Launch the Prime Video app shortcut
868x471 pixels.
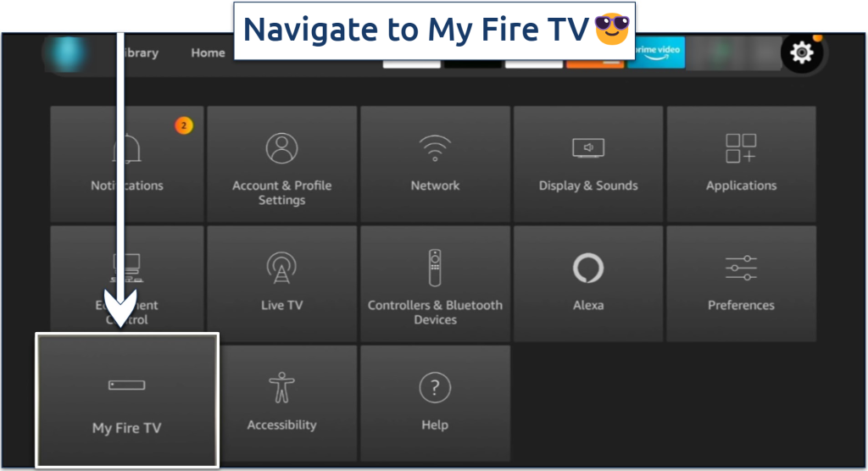point(657,53)
